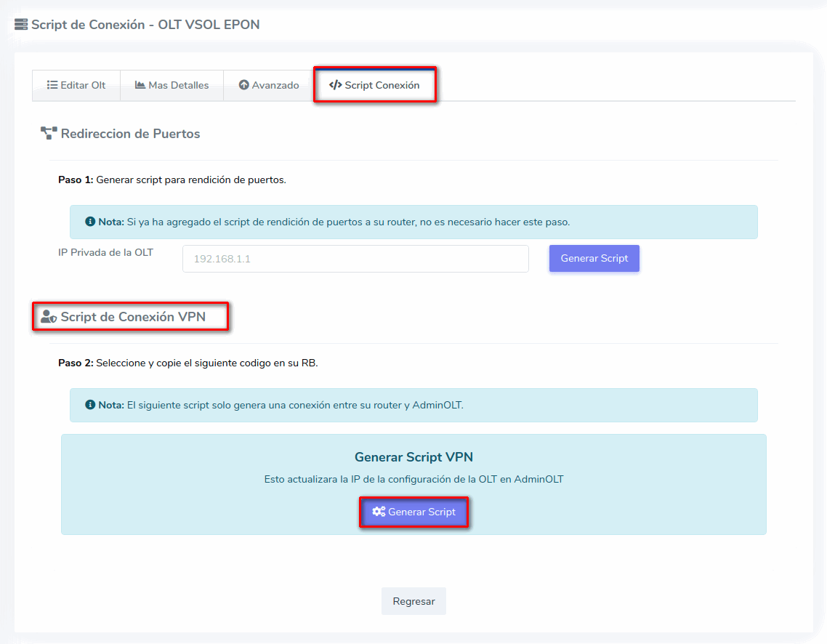Select the Script Conexión tab
827x644 pixels.
click(375, 85)
